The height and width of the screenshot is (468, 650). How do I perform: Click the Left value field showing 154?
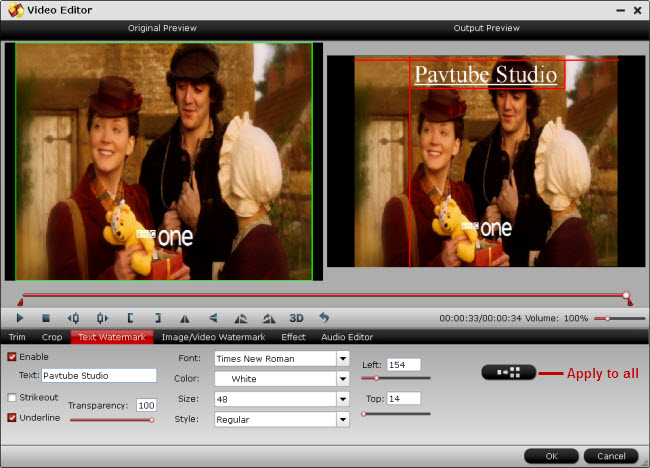coord(404,365)
